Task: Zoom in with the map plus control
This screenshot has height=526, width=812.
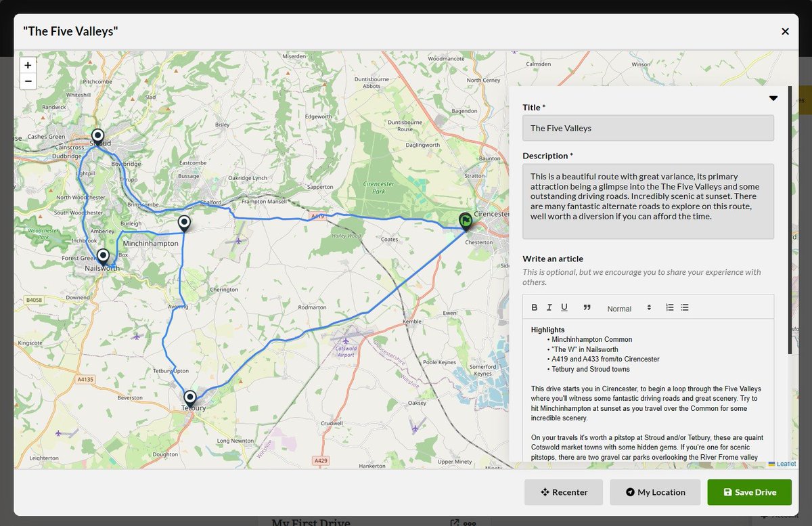Action: (28, 65)
